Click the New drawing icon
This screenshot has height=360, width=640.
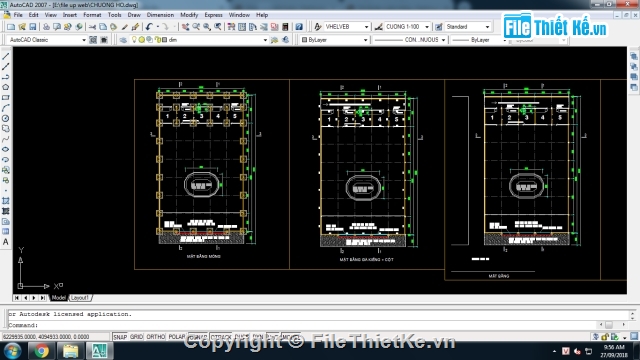(x=11, y=27)
